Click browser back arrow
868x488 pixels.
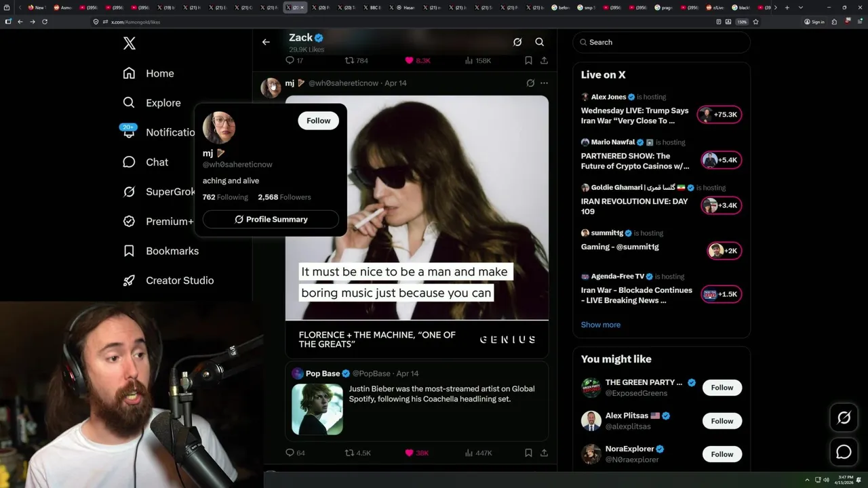point(20,22)
